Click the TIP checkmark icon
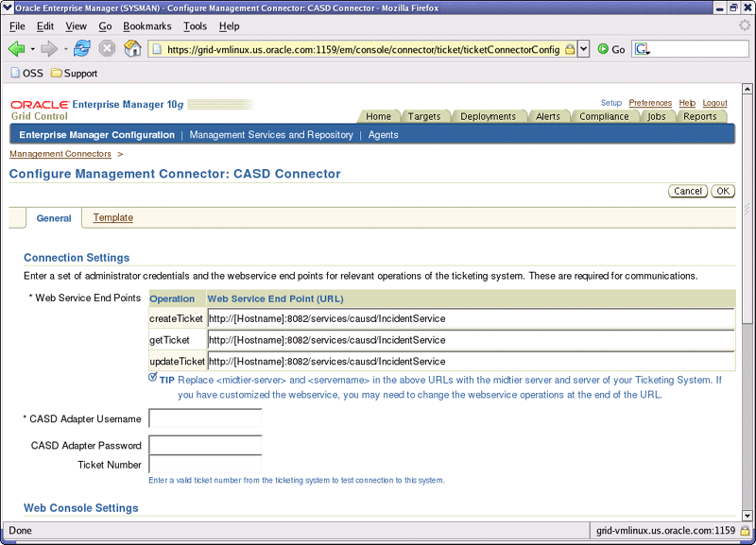 (153, 377)
